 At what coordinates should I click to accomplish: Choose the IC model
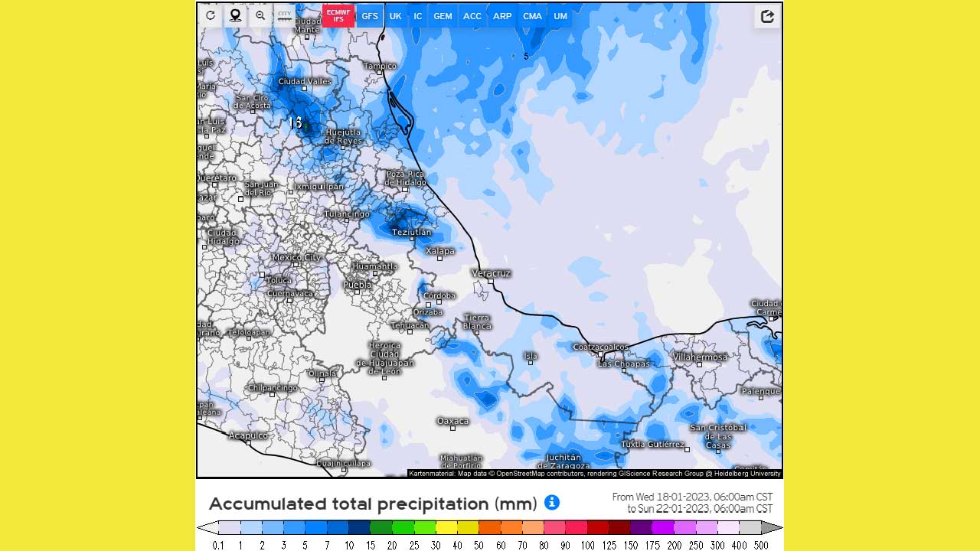[418, 16]
